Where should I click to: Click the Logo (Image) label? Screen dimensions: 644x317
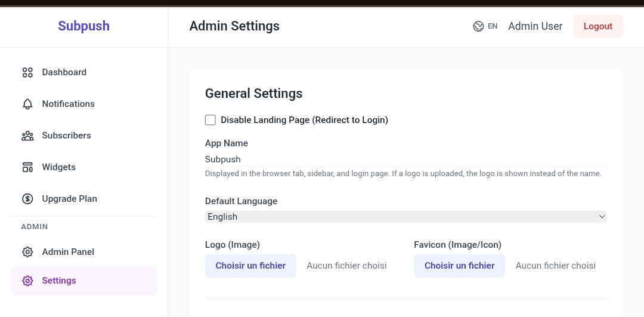pos(233,245)
